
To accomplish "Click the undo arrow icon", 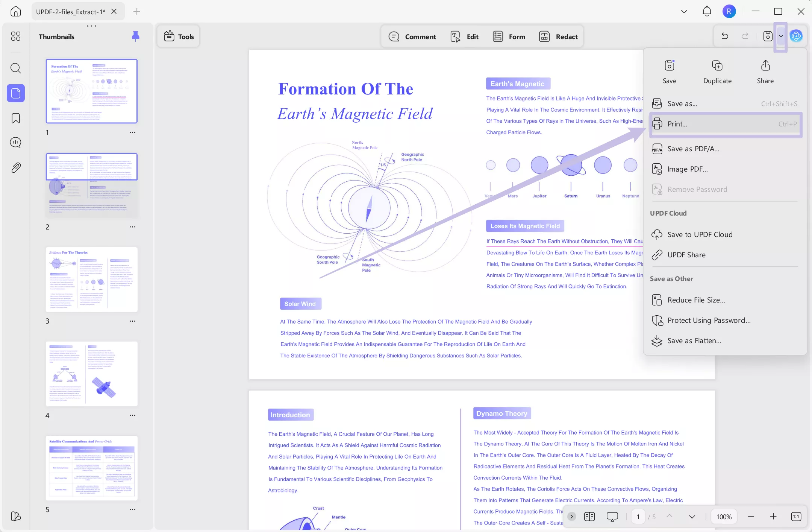I will 724,36.
